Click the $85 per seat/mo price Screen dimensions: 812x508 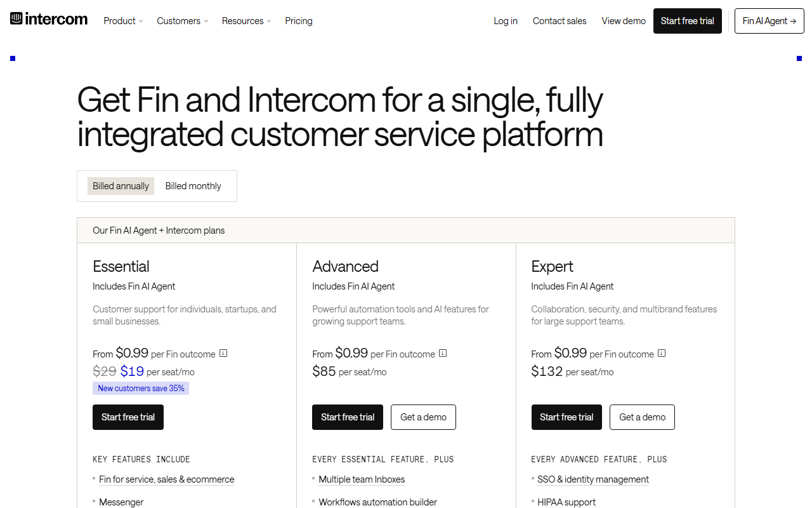350,371
